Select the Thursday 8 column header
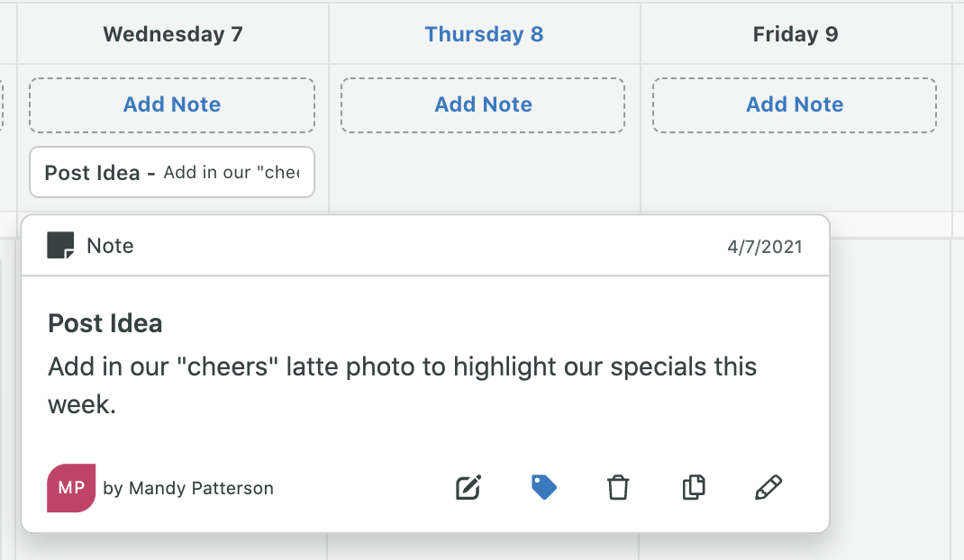Screen dimensions: 964x560 click(485, 34)
